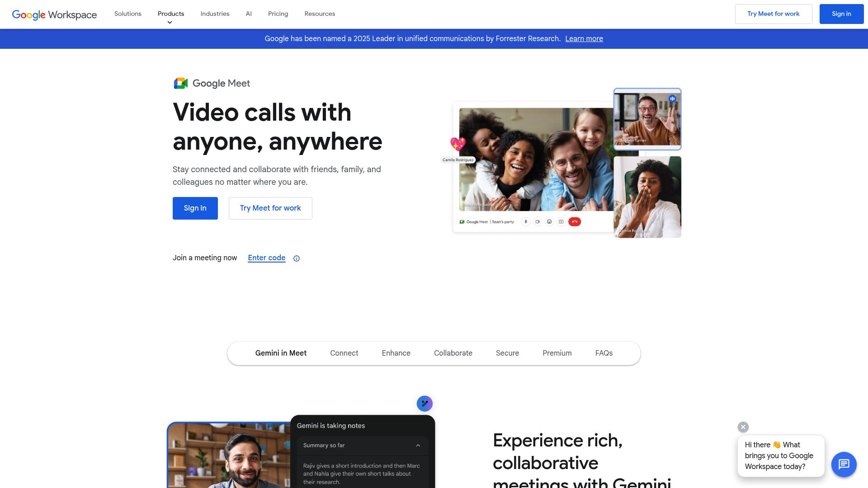The image size is (868, 488).
Task: Click the red hang-up button in call preview
Action: point(575,222)
